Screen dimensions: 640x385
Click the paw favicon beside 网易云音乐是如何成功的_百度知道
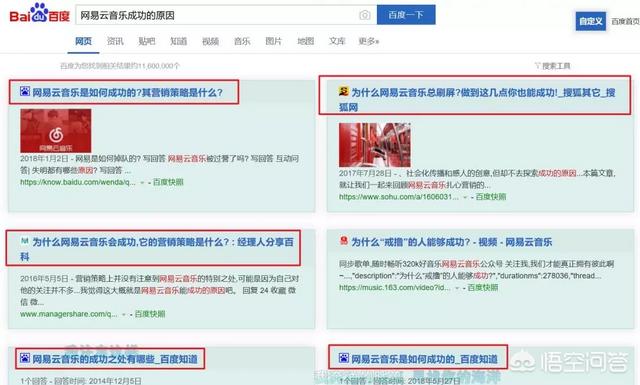pyautogui.click(x=344, y=358)
